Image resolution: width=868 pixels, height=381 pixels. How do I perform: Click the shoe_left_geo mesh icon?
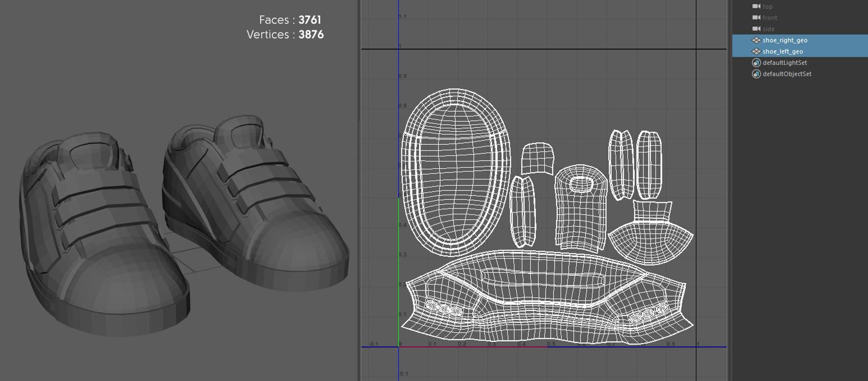(756, 52)
